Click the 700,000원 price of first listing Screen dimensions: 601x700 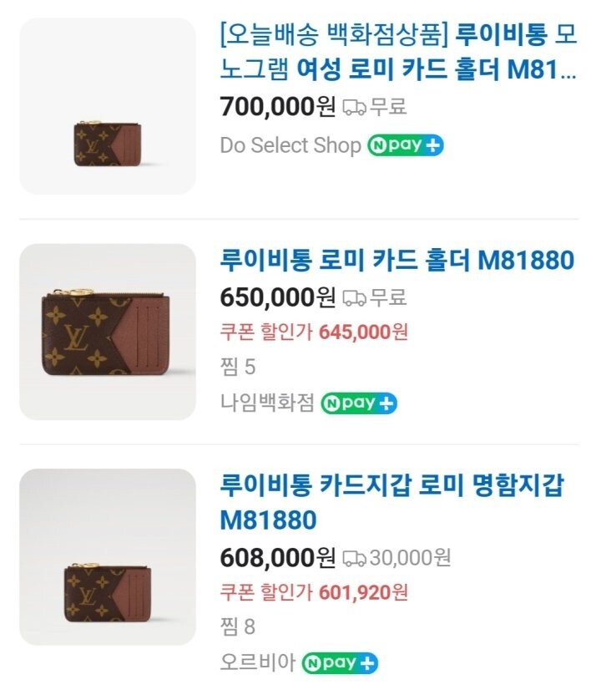(278, 107)
